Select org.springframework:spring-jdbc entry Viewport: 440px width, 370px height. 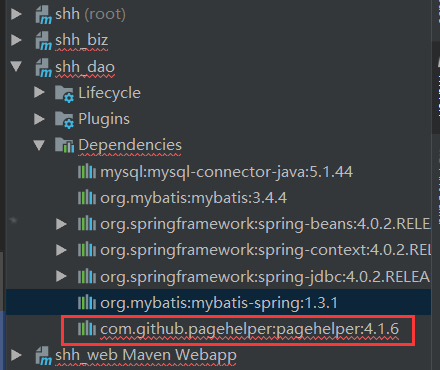click(265, 277)
